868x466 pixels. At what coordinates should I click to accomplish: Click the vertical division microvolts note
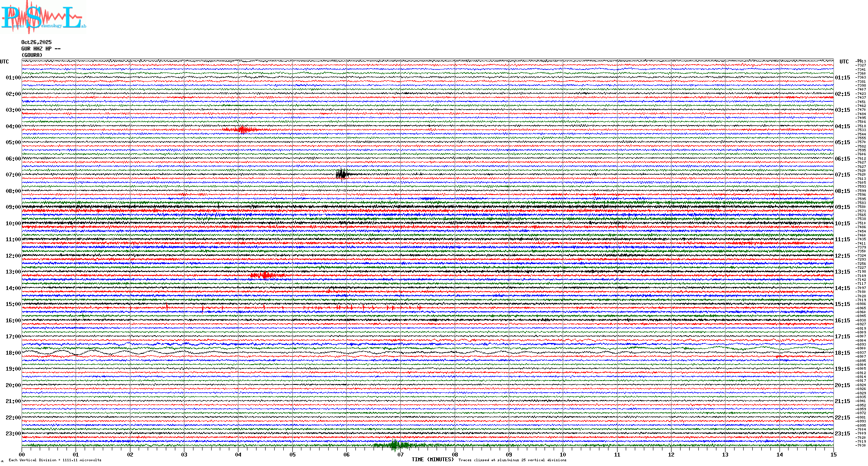click(55, 460)
